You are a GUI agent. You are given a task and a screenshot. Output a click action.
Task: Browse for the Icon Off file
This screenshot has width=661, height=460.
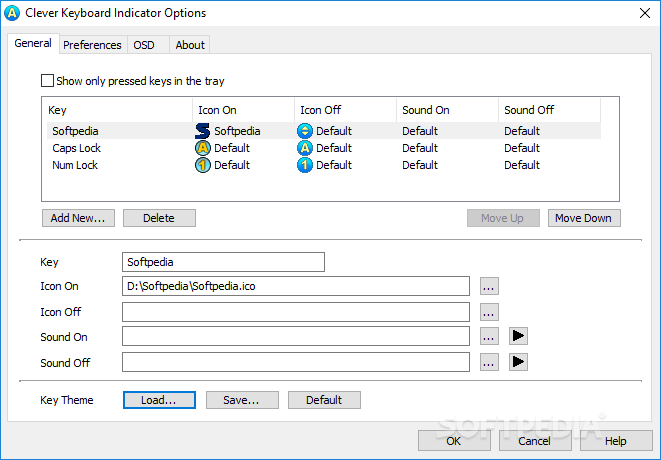489,312
